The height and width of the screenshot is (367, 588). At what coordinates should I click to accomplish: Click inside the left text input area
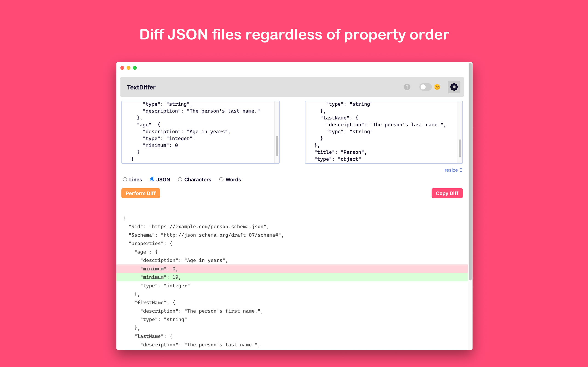coord(198,132)
